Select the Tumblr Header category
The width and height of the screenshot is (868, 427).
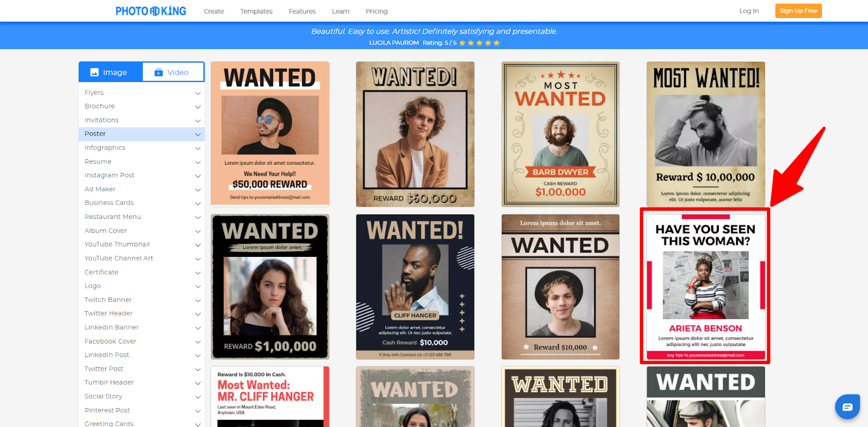click(x=109, y=383)
